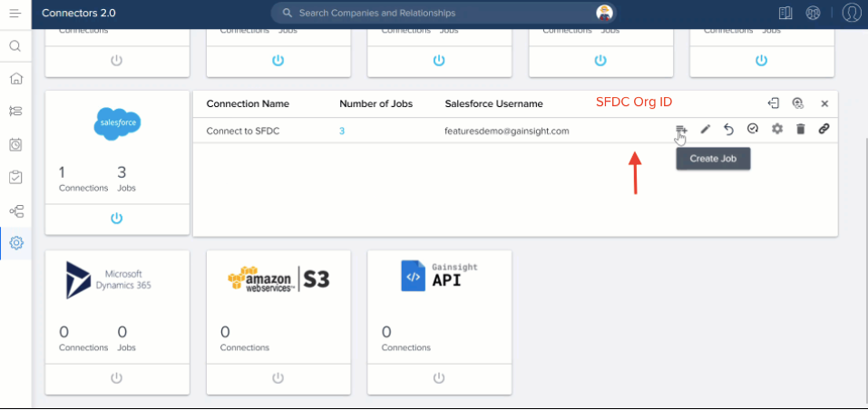The height and width of the screenshot is (410, 868).
Task: Click the 3 Jobs count on Salesforce card
Action: (x=126, y=178)
